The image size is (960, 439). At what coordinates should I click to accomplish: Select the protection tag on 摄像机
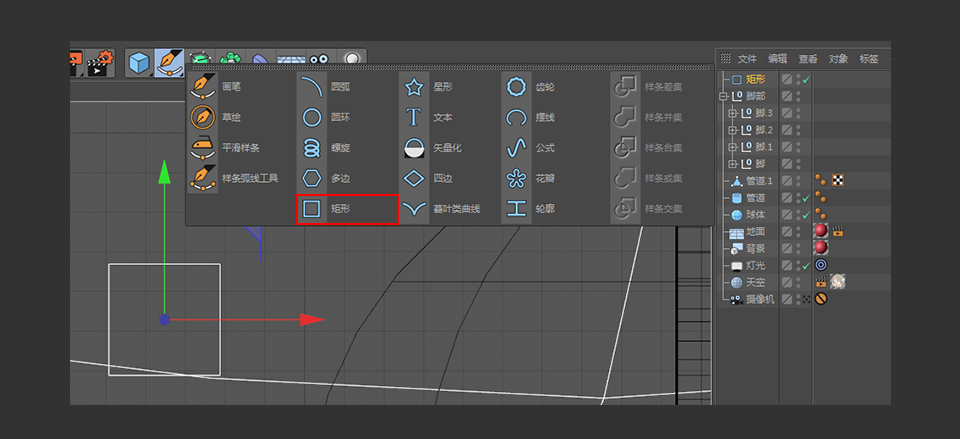[x=821, y=299]
